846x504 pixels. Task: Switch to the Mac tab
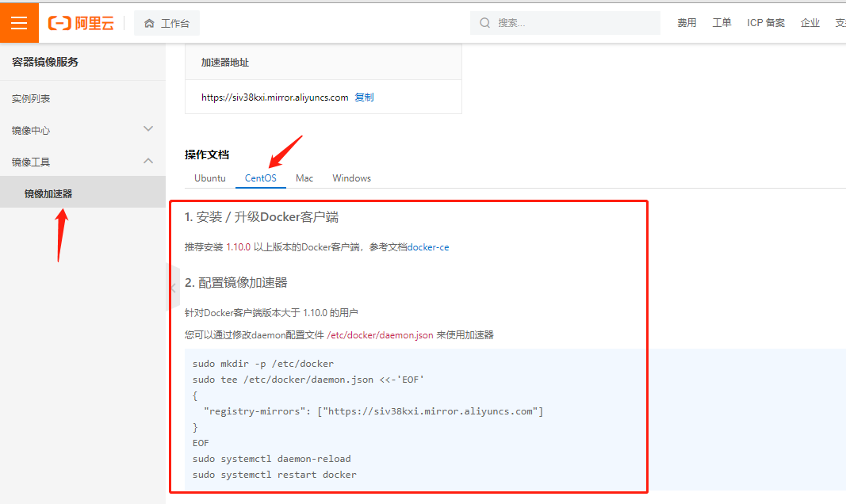(304, 178)
